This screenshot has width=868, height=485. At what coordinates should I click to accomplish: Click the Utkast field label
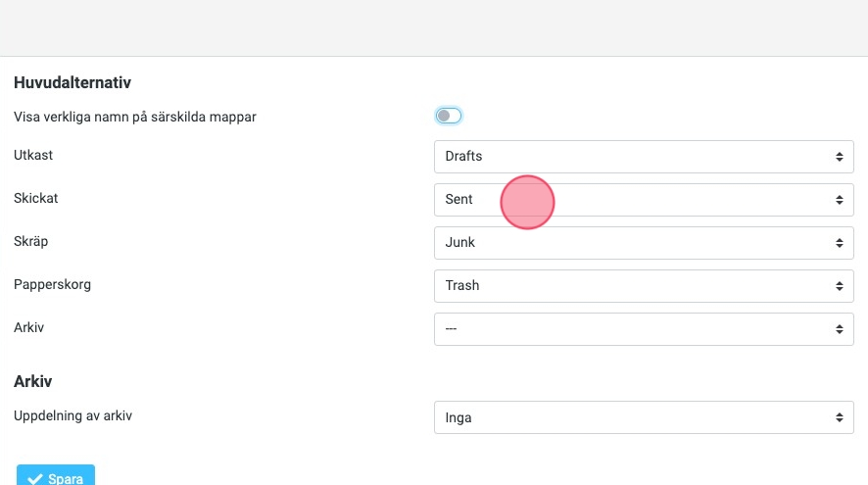tap(33, 155)
